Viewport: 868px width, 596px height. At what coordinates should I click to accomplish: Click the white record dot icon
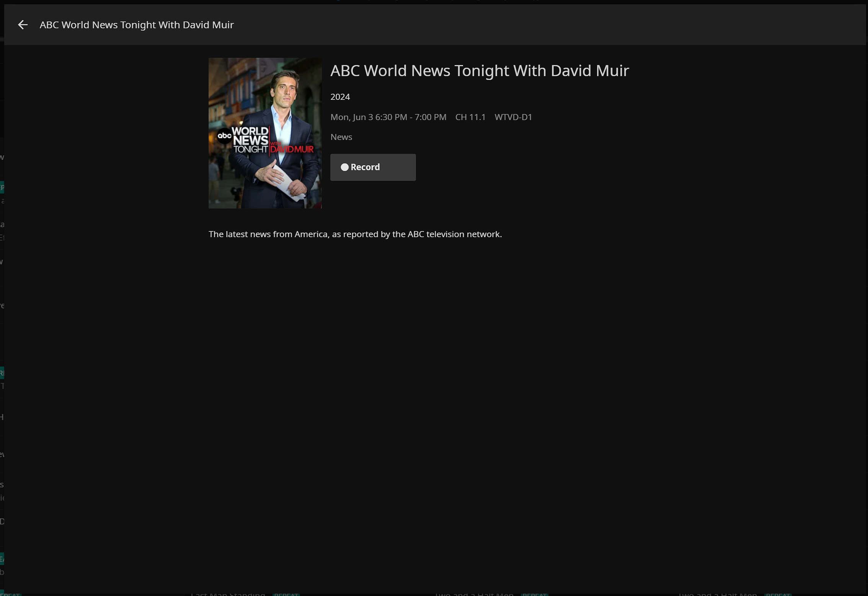click(344, 167)
